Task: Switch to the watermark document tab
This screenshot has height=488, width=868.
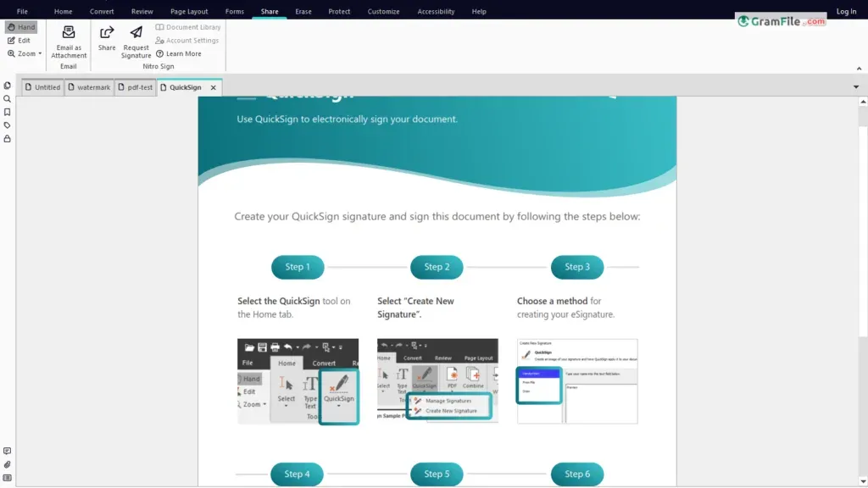Action: coord(89,87)
